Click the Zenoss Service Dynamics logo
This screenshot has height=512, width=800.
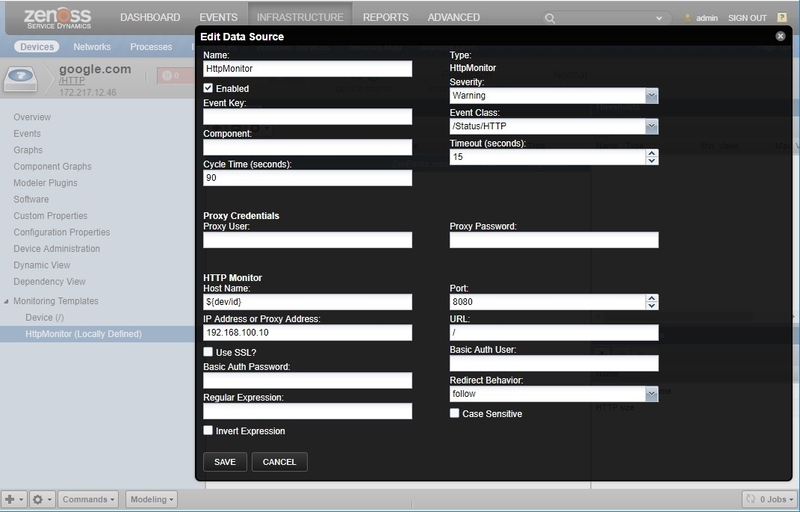pos(57,17)
